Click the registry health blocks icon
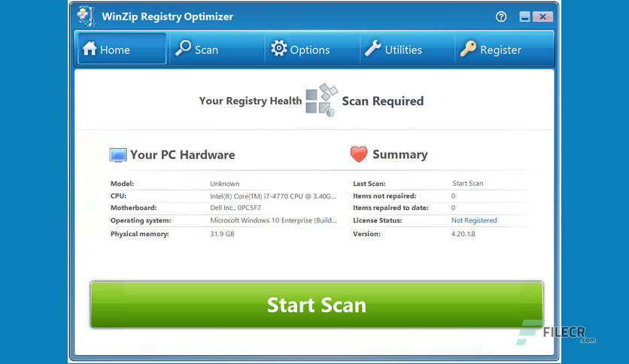Screen dimensions: 629x364 321,100
